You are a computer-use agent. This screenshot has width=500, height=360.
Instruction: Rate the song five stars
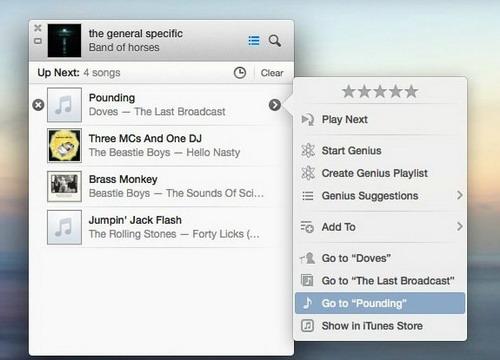tap(411, 91)
